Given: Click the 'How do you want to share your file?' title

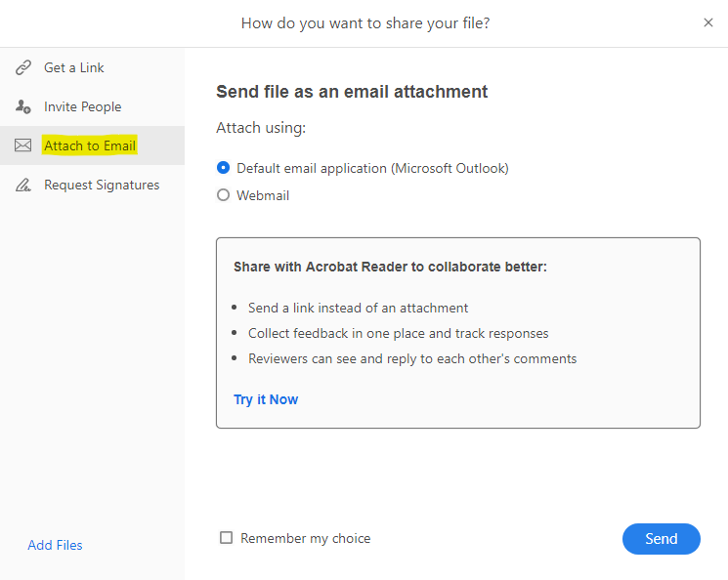Looking at the screenshot, I should 365,23.
